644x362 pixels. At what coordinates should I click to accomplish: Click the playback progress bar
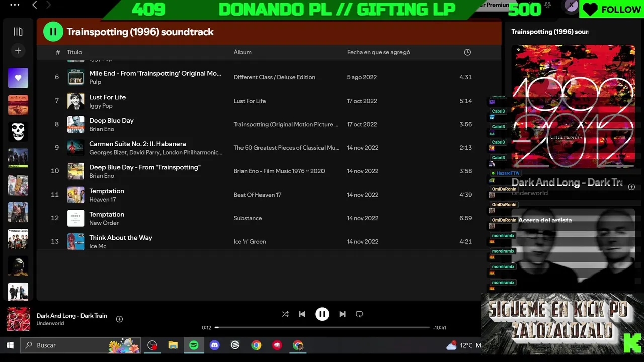[x=323, y=328]
